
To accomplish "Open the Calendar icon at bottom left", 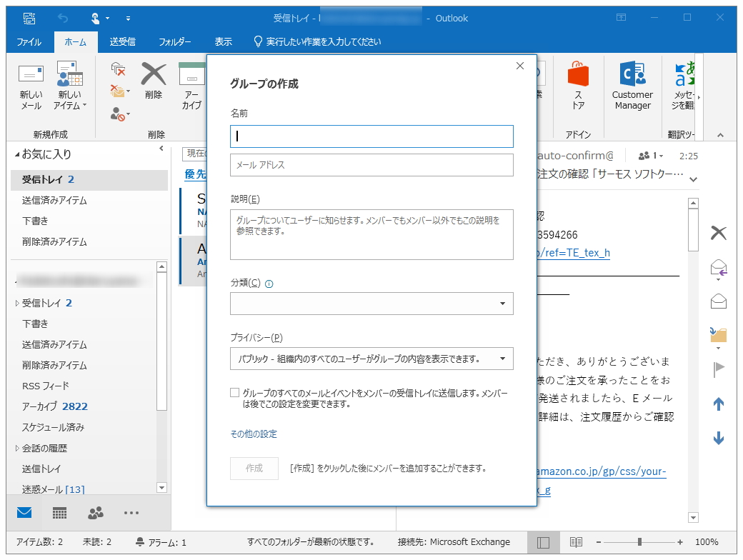I will 59,513.
